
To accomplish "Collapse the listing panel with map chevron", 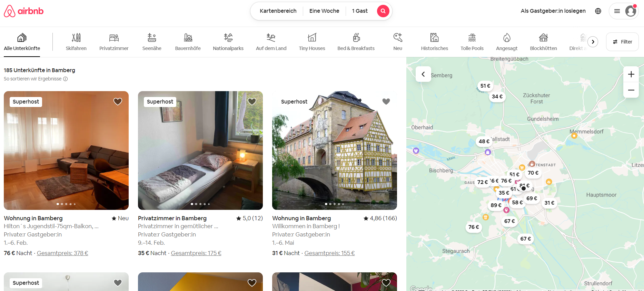I will [423, 74].
